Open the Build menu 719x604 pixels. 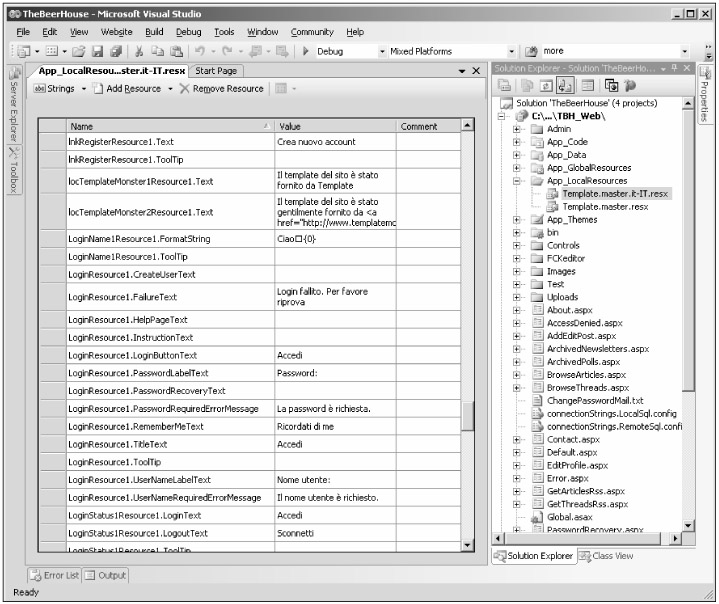point(154,32)
